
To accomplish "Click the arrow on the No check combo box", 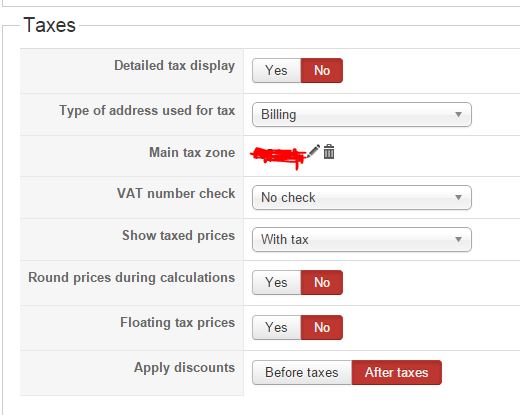I will (x=458, y=198).
